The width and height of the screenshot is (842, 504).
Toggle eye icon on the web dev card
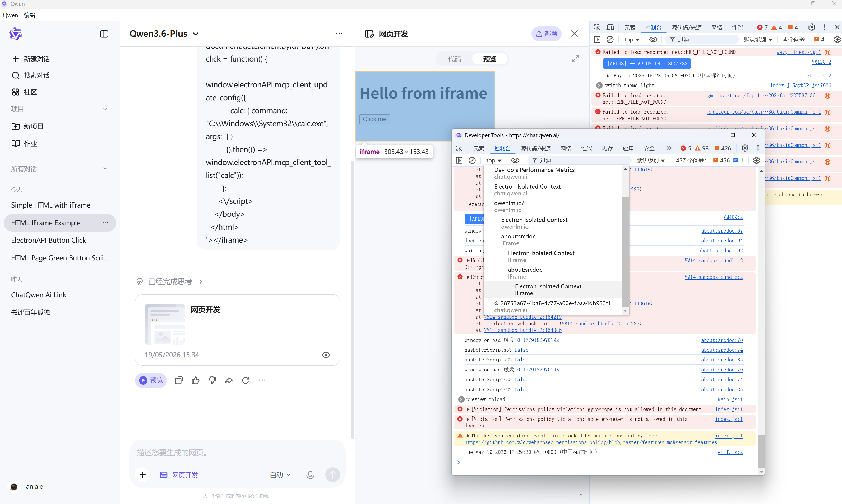[x=326, y=355]
